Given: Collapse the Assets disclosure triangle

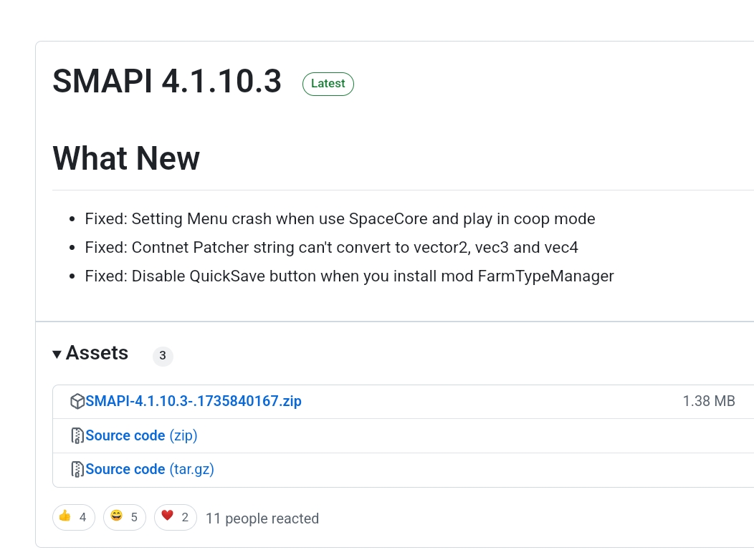Looking at the screenshot, I should 57,354.
